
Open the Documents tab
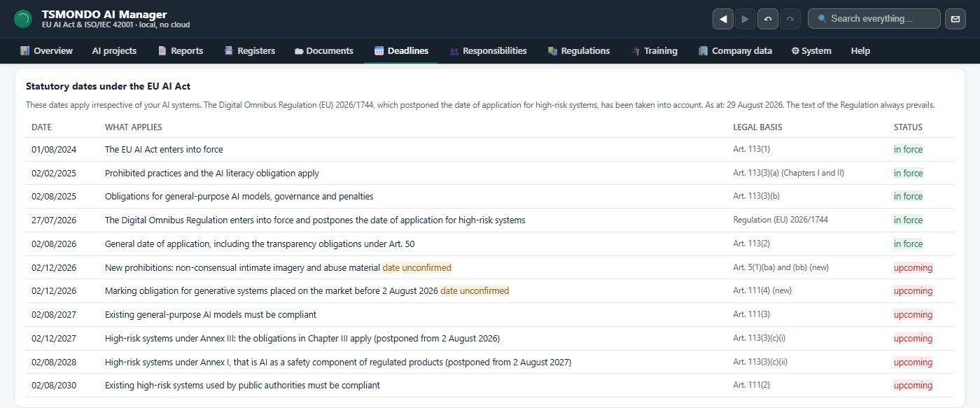click(324, 50)
